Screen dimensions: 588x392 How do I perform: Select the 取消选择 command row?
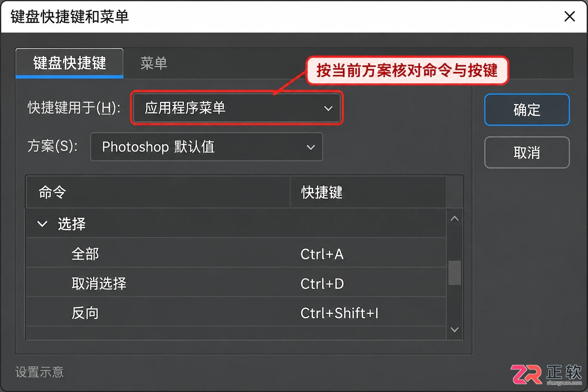(236, 283)
